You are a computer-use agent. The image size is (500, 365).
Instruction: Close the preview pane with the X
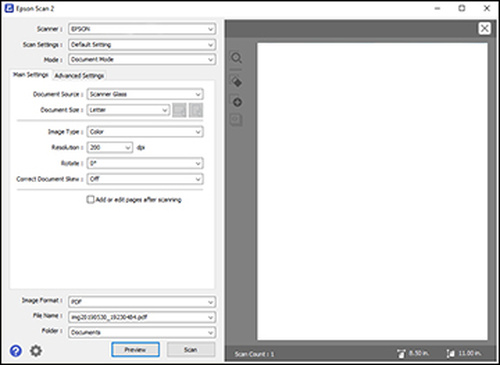[x=484, y=28]
